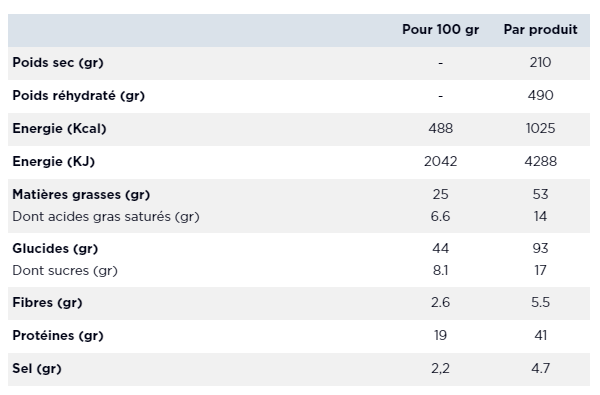Select the 4288 KJ per product value
Image resolution: width=600 pixels, height=395 pixels.
tap(540, 162)
